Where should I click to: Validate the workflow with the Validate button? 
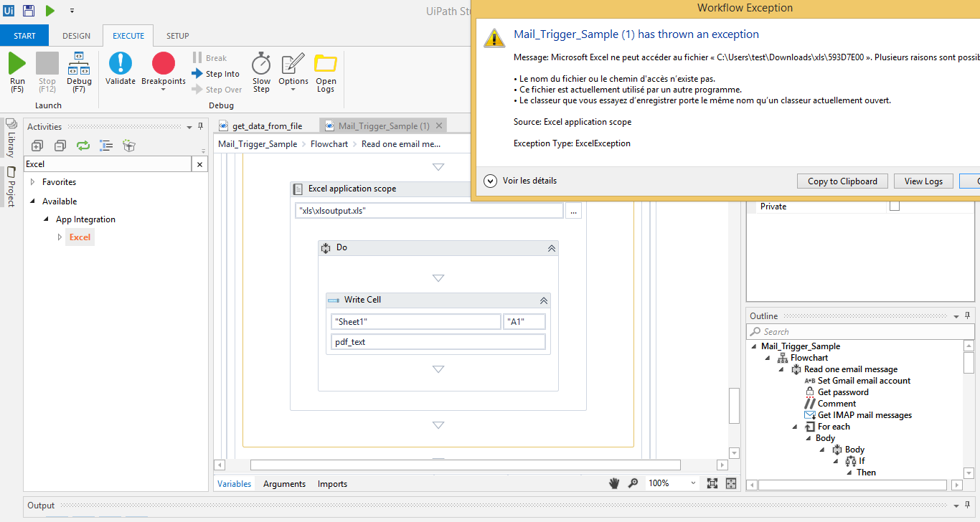[x=121, y=69]
